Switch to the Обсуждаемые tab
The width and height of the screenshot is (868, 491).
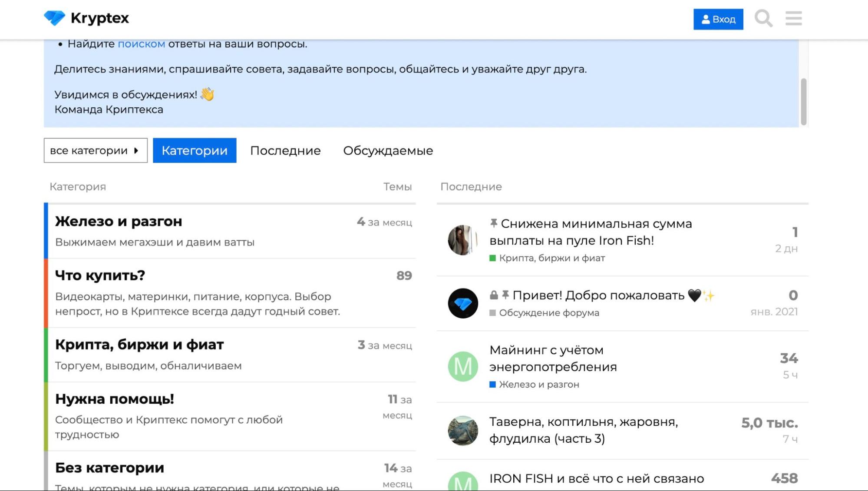pos(388,150)
